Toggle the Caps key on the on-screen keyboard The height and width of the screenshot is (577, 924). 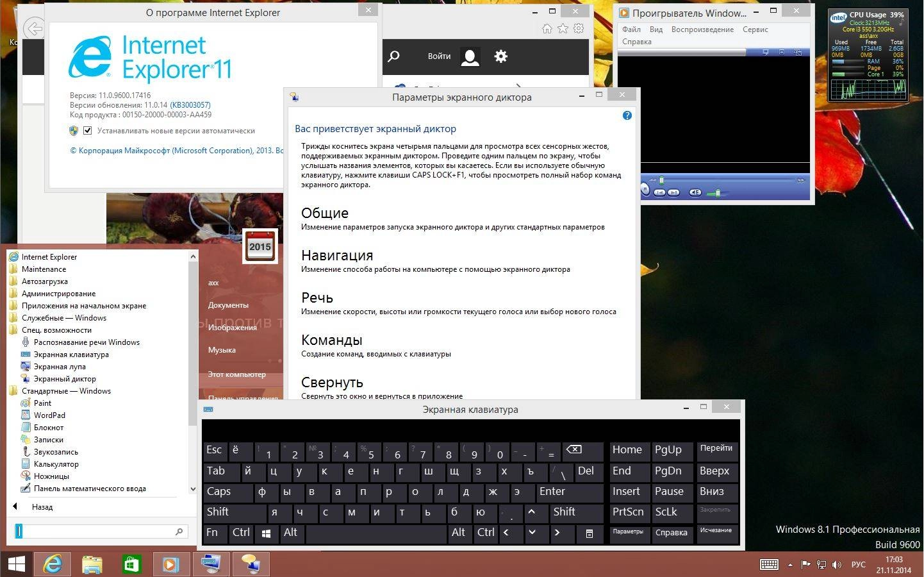click(x=227, y=492)
